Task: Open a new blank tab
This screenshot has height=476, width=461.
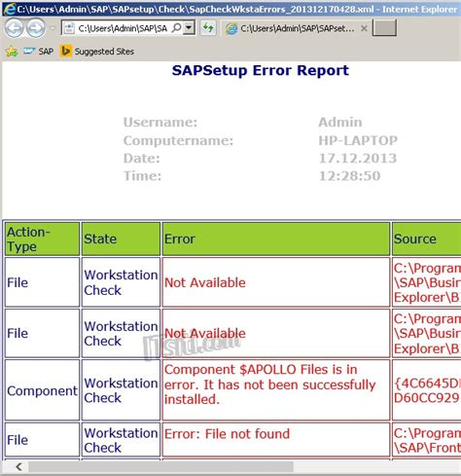Action: (x=384, y=28)
